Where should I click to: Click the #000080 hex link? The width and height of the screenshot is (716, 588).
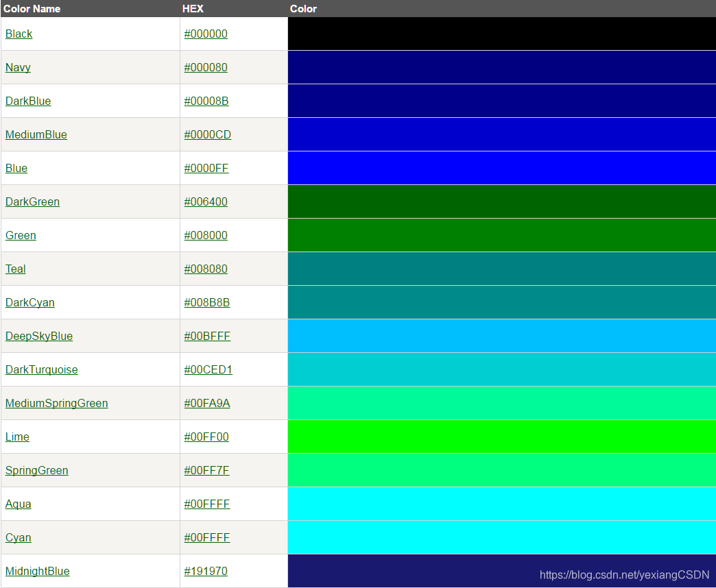pos(206,68)
